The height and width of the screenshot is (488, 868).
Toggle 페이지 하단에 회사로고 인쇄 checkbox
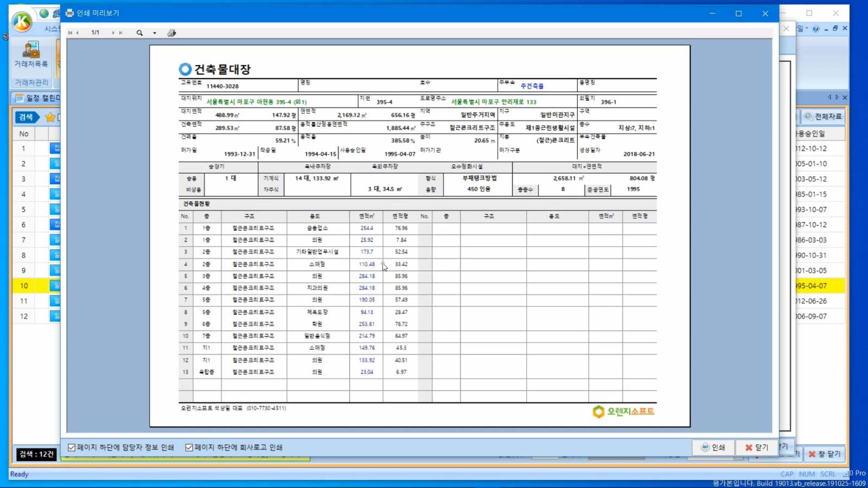(189, 447)
